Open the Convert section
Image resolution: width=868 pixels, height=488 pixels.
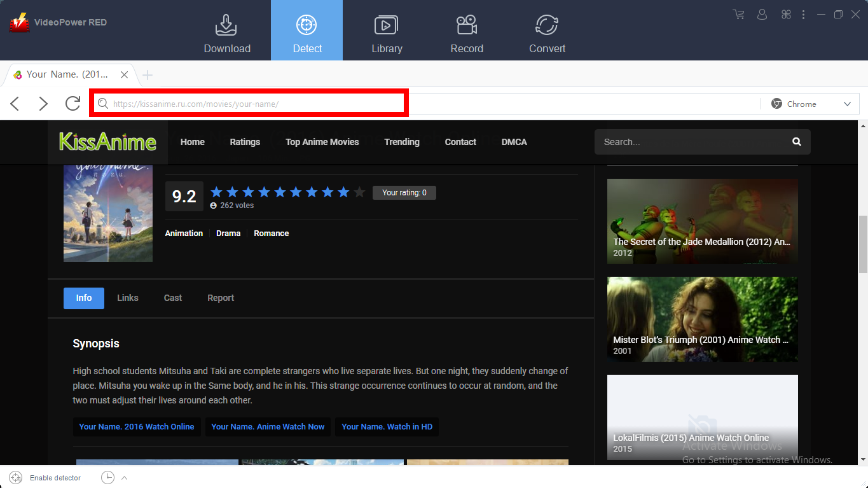coord(547,33)
